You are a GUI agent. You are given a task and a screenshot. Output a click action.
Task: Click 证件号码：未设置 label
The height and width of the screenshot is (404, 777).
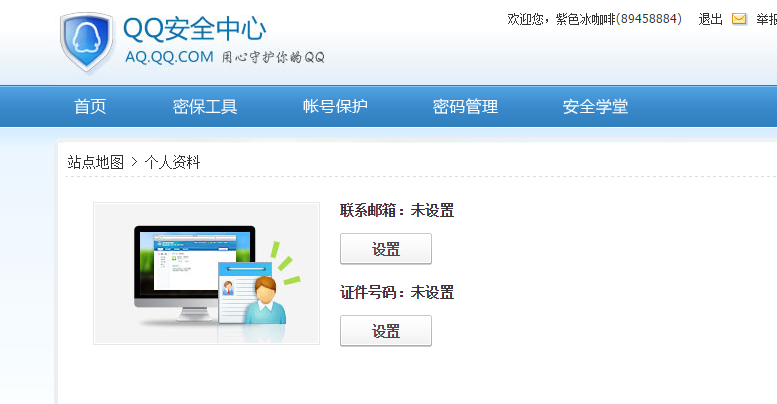pos(397,292)
